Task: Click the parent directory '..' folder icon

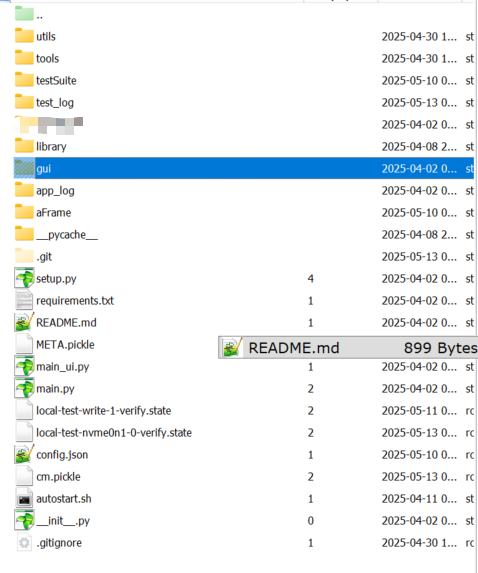Action: [x=24, y=14]
